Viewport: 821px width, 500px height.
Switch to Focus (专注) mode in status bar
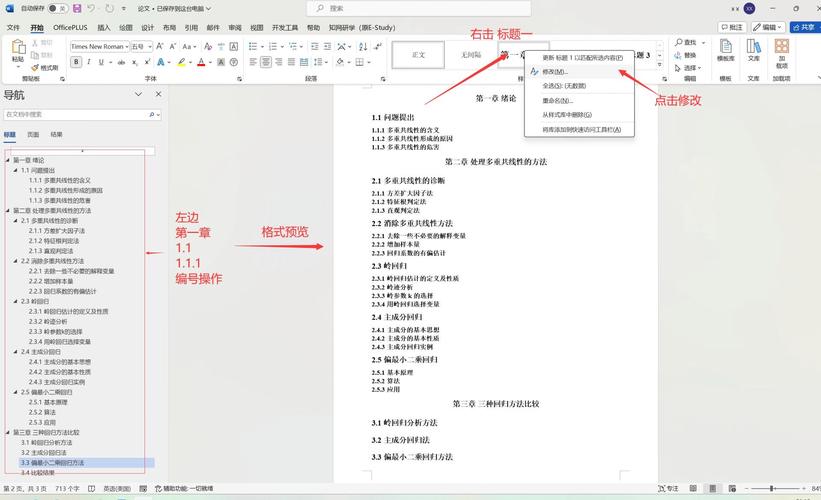(668, 488)
